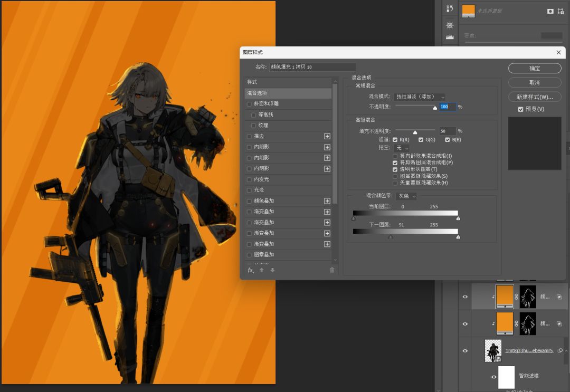Open the 混合模式 dropdown
This screenshot has width=570, height=392.
(x=420, y=97)
